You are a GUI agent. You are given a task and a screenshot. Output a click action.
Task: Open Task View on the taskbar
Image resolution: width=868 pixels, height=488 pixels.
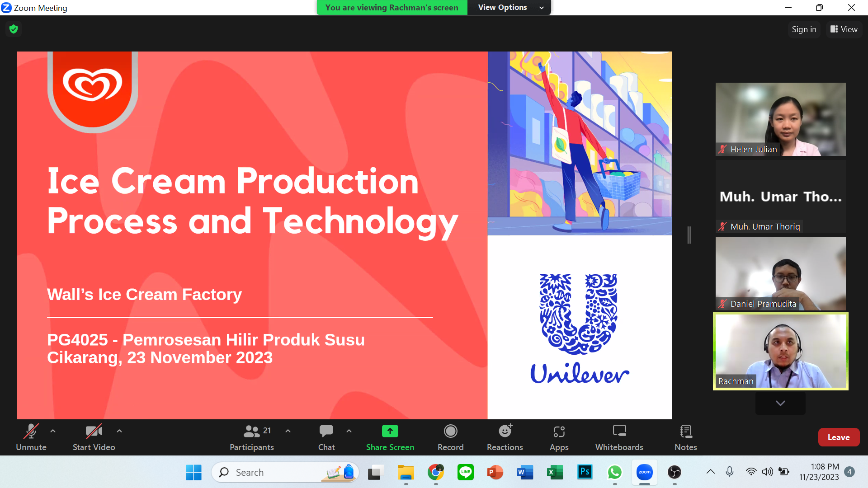[x=375, y=473]
